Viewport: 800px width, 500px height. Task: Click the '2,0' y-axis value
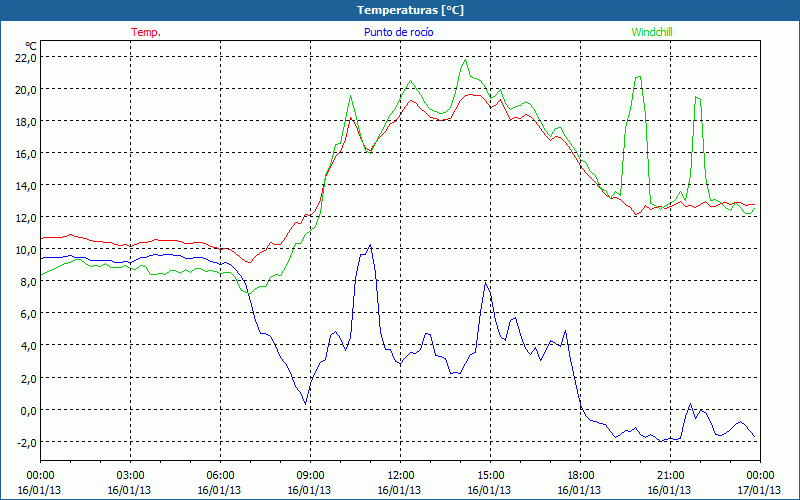coord(29,378)
